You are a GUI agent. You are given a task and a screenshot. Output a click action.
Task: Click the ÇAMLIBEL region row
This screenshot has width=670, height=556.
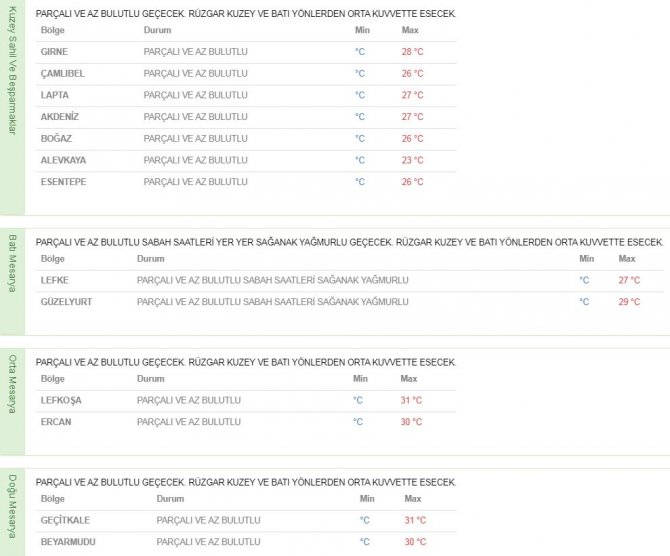click(x=61, y=73)
